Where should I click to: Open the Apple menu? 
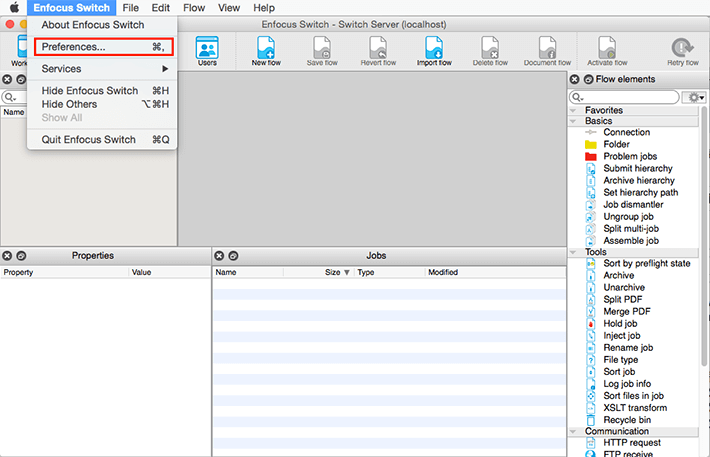coord(14,8)
